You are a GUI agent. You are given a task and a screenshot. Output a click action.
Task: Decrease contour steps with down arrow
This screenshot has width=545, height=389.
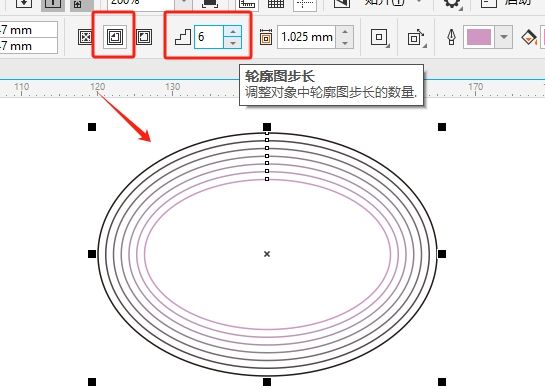click(233, 43)
